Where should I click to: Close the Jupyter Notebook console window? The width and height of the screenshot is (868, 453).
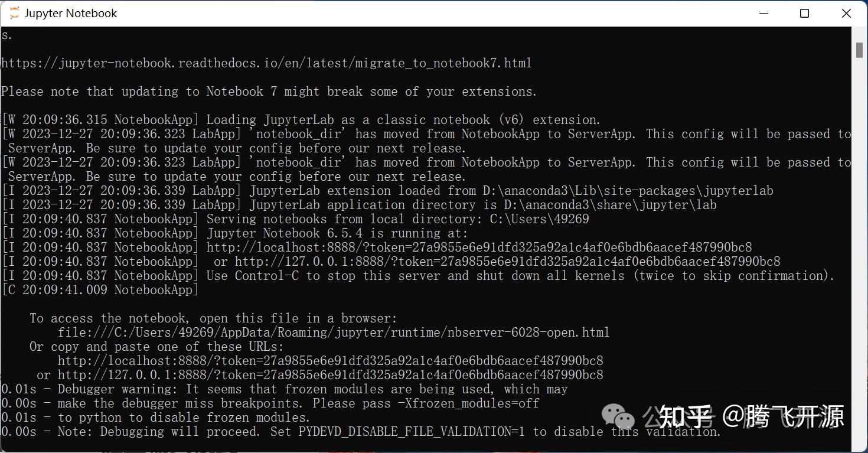pyautogui.click(x=846, y=13)
